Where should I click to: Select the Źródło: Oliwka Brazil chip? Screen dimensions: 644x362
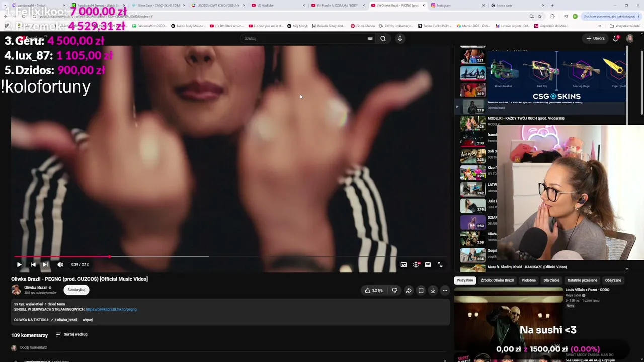(x=497, y=280)
